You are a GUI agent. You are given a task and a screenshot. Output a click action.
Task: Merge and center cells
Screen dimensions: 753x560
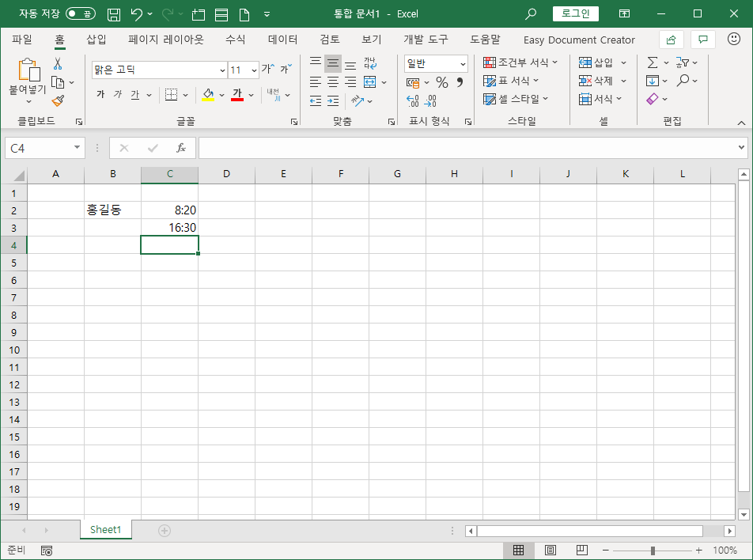(370, 82)
